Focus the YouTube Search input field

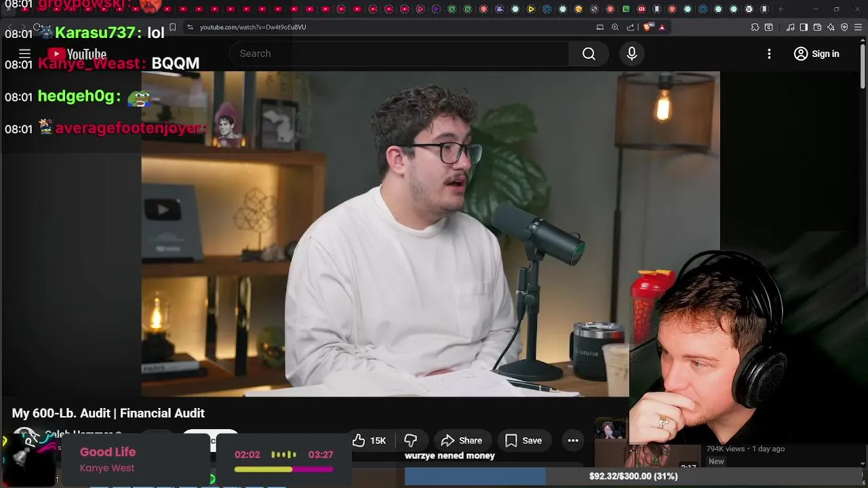tap(400, 54)
